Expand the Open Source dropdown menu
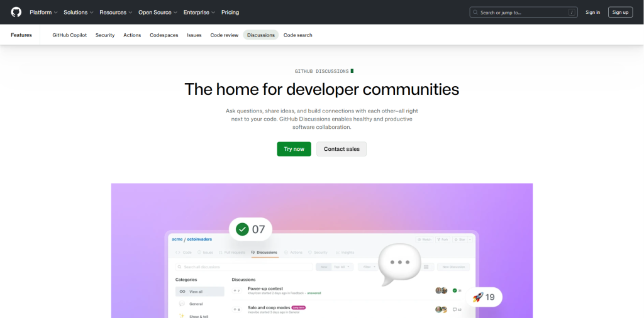This screenshot has width=644, height=318. pyautogui.click(x=158, y=13)
